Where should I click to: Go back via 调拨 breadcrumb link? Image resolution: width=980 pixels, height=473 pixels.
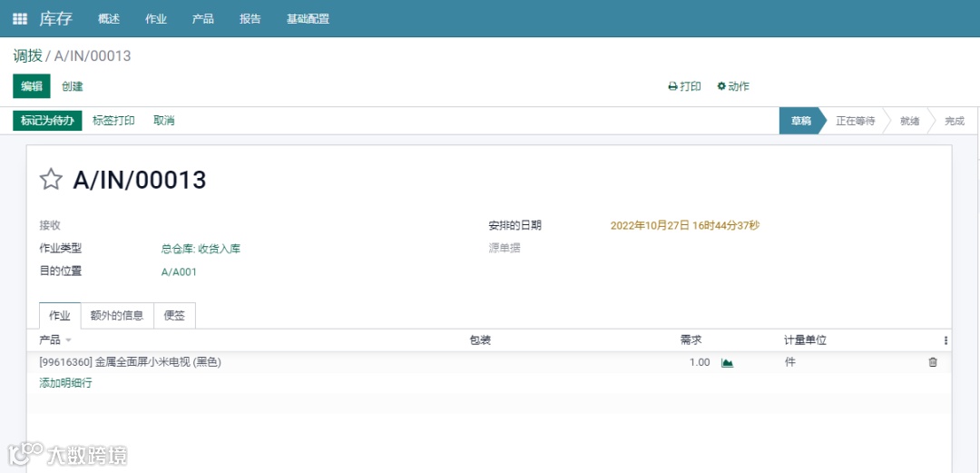(x=28, y=55)
